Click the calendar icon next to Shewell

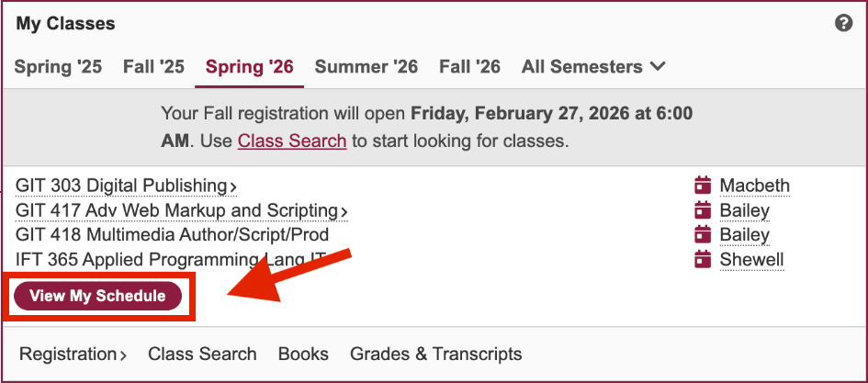point(703,260)
